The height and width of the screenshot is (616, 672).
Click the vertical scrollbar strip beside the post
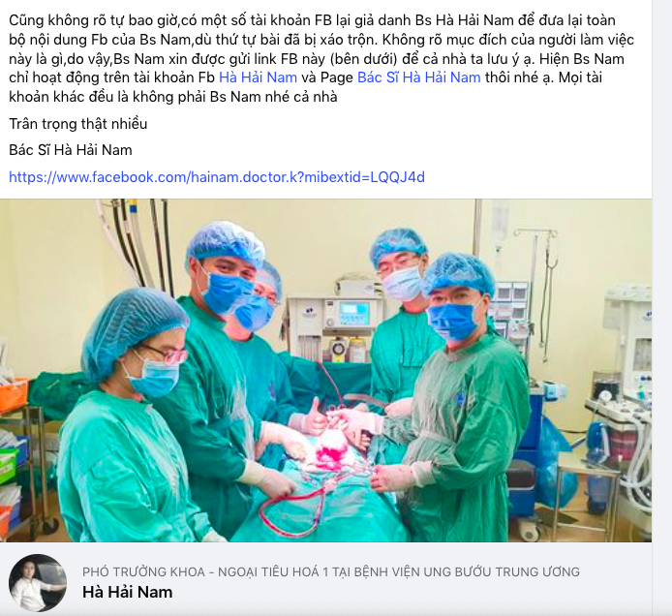point(662,308)
